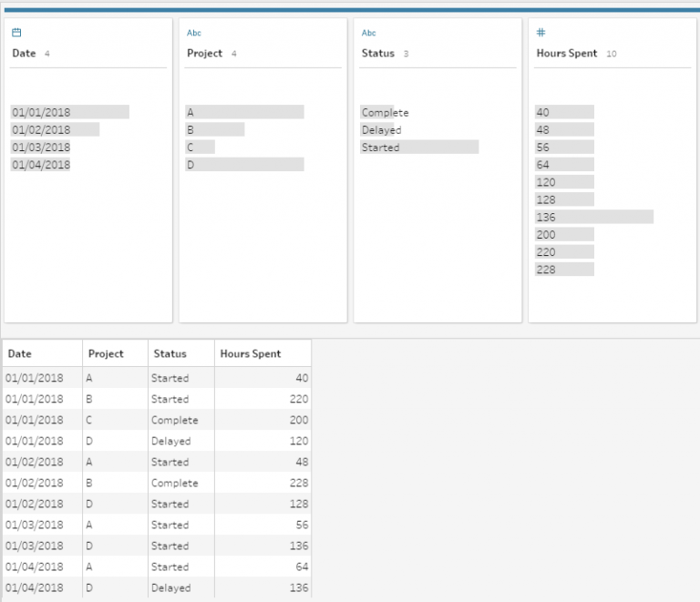
Task: Select the 56 bin in Hours Spent card
Action: coord(564,148)
